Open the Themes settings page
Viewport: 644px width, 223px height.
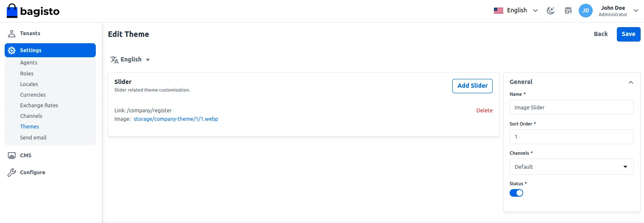click(x=30, y=127)
